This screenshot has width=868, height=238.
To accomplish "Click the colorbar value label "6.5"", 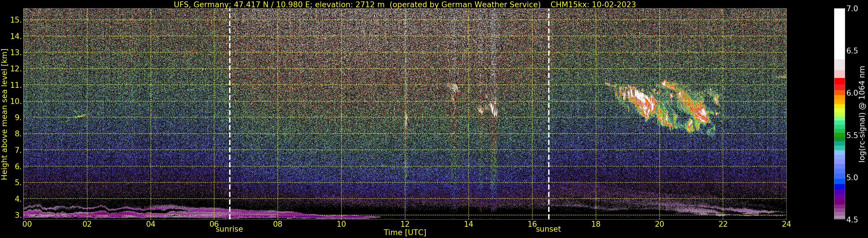I will pos(852,51).
